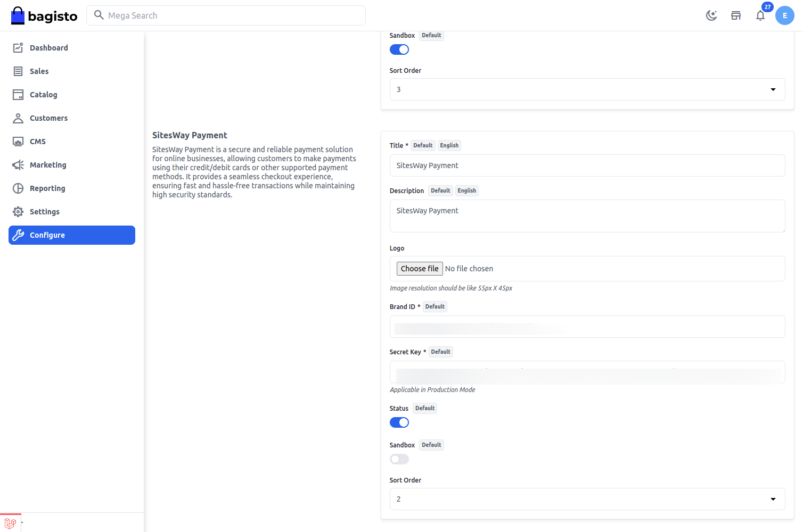Click the notification count badge 27

click(x=767, y=7)
